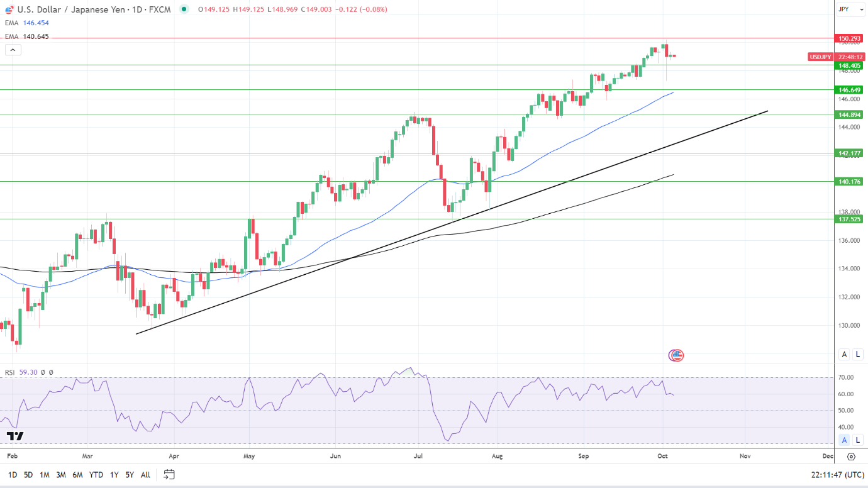
Task: Click the 142.177 green level label
Action: 850,153
